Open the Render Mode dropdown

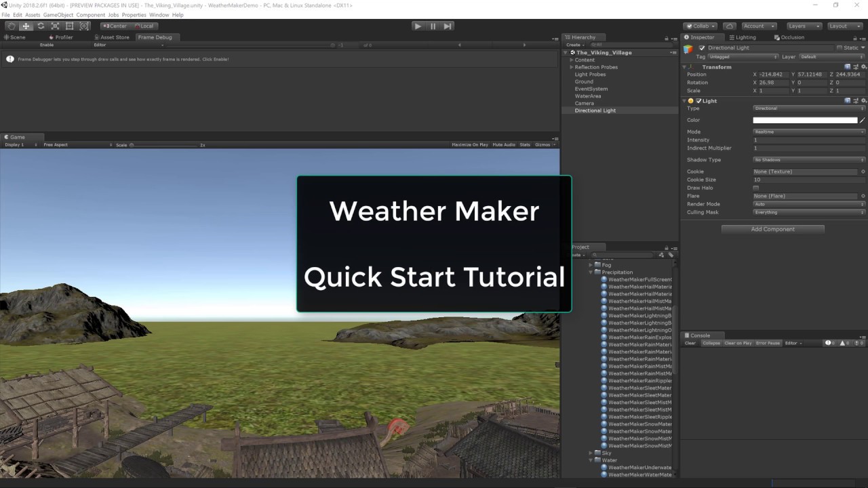[x=809, y=204]
